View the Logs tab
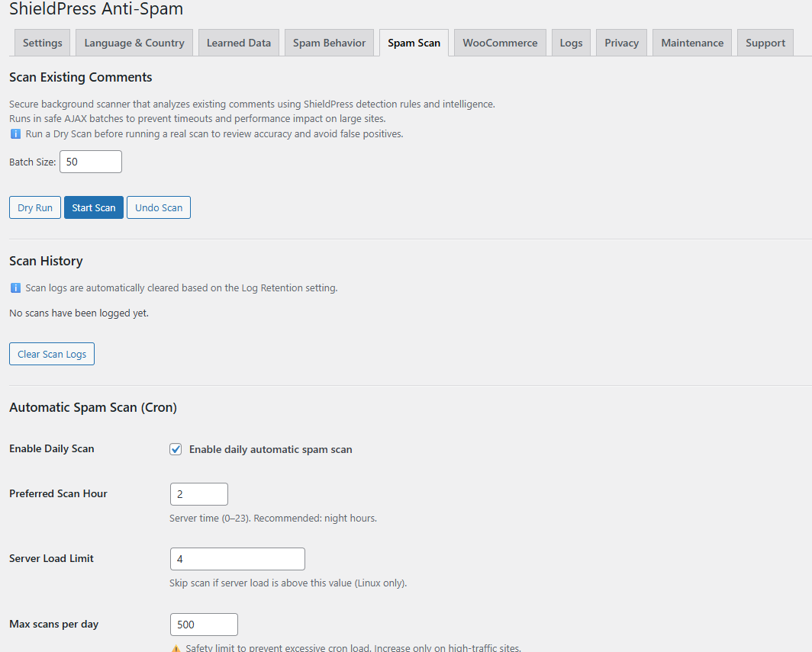The width and height of the screenshot is (812, 652). click(571, 43)
